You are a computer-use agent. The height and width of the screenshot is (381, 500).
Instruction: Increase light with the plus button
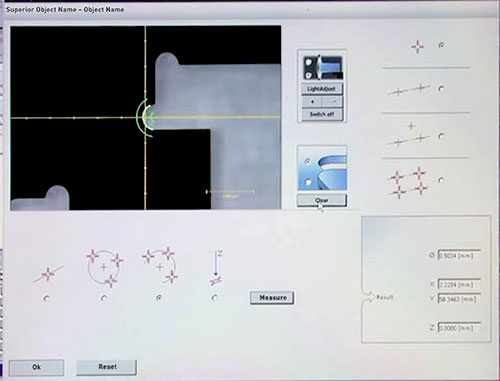[x=312, y=102]
